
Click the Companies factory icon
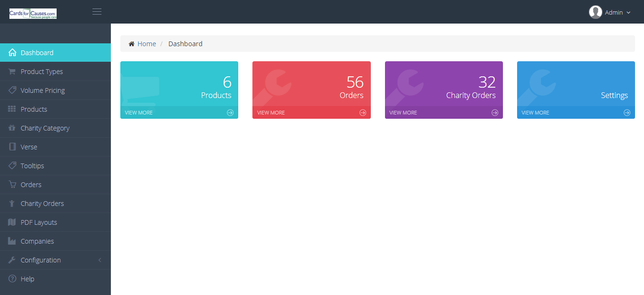pyautogui.click(x=12, y=241)
